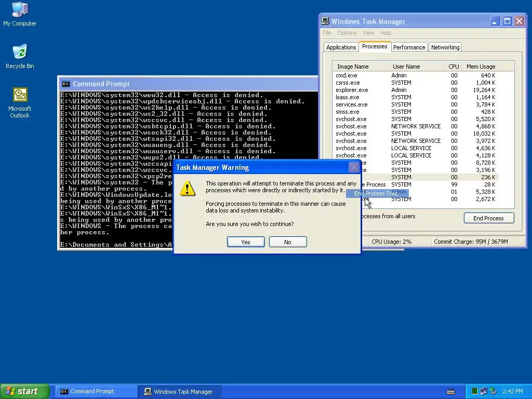The width and height of the screenshot is (532, 399).
Task: Select svchost.exe using 4,636 K memory
Action: 415,148
